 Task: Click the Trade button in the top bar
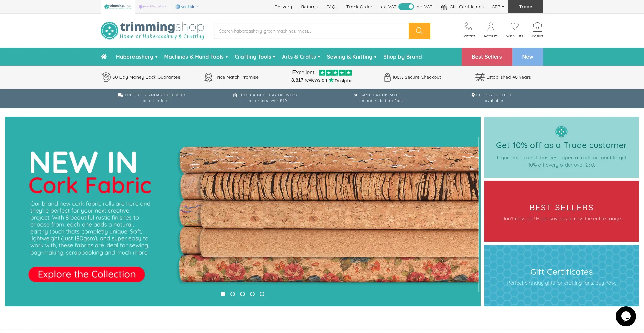click(x=525, y=7)
